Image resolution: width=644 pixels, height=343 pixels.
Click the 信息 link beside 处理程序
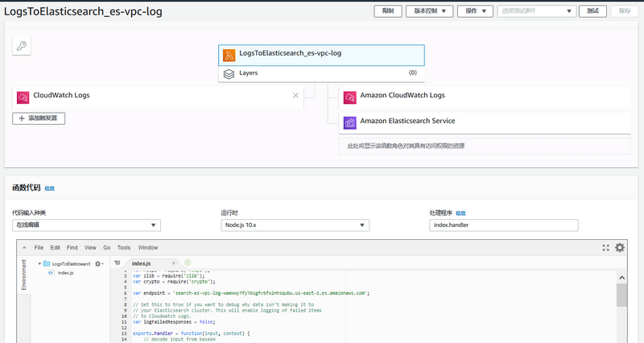[460, 213]
